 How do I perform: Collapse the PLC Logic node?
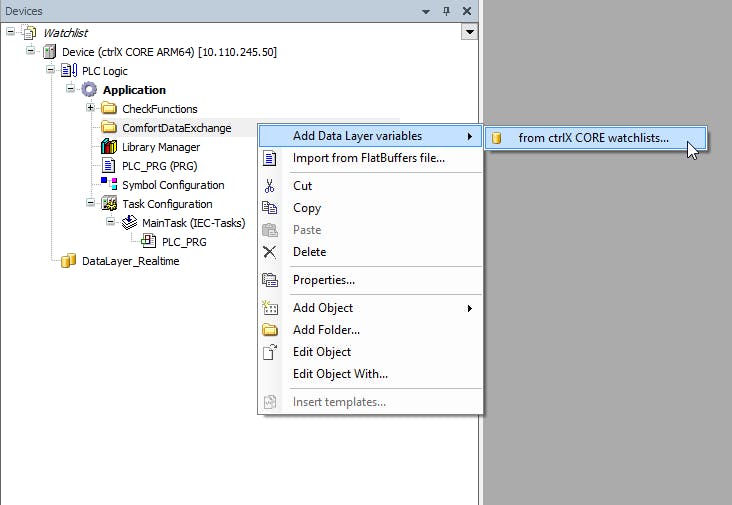tap(50, 69)
